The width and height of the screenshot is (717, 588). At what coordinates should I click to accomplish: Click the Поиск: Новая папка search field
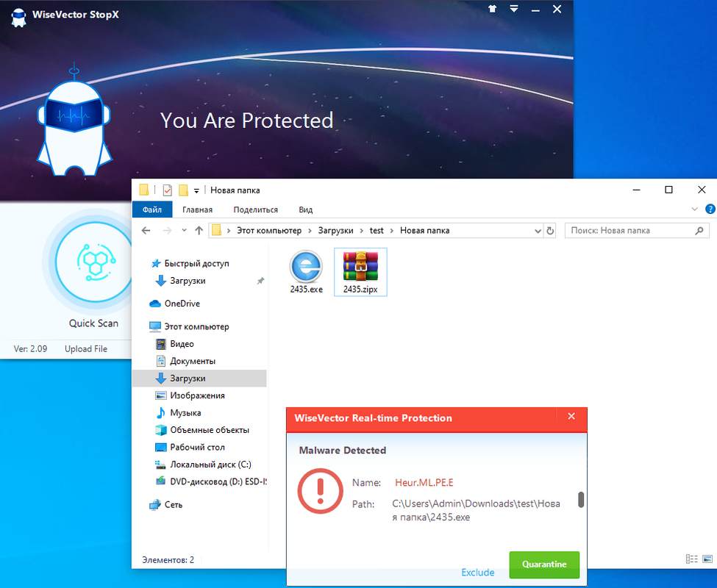click(x=637, y=231)
